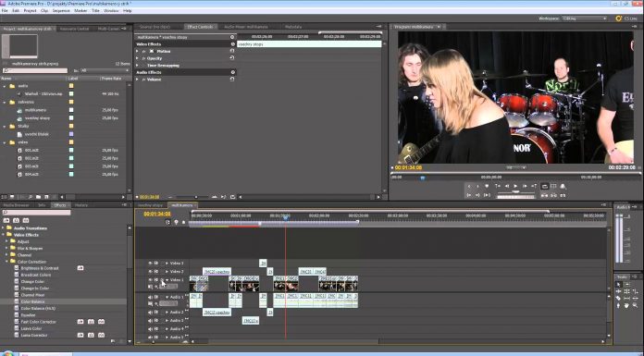Open the Workspace dropdown
This screenshot has width=644, height=356.
(585, 18)
